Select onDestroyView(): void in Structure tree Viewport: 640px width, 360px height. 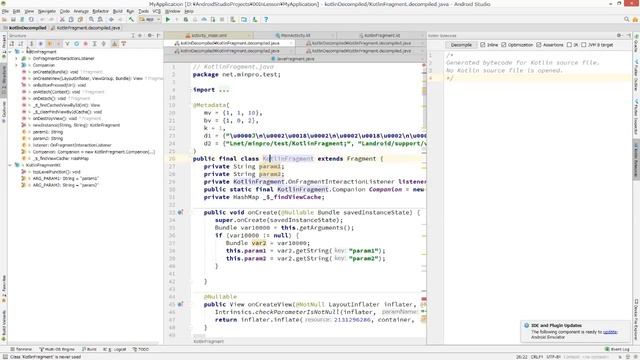[x=55, y=118]
